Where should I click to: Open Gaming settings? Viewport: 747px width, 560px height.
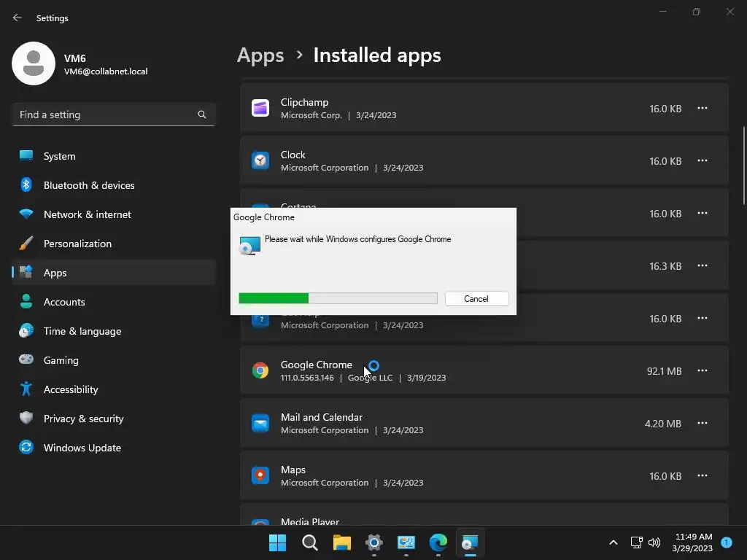click(113, 360)
